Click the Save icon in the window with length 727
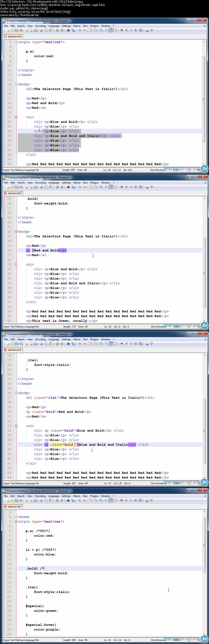 click(x=17, y=187)
